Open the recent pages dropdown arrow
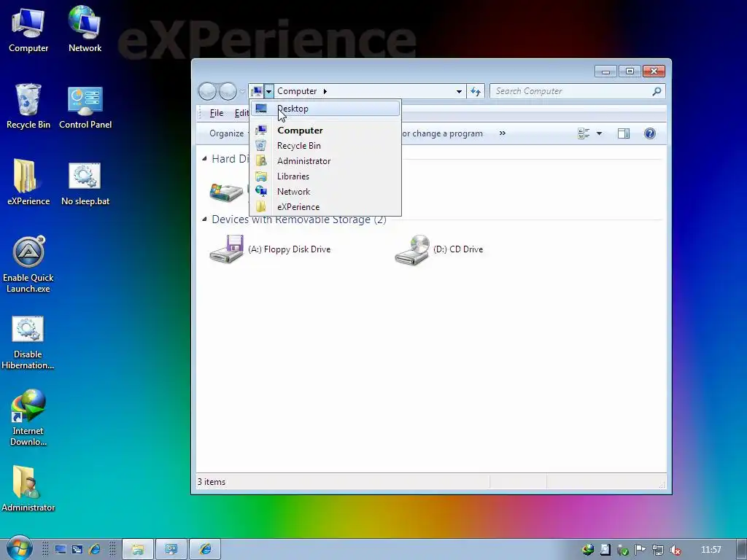The image size is (747, 560). (x=242, y=91)
